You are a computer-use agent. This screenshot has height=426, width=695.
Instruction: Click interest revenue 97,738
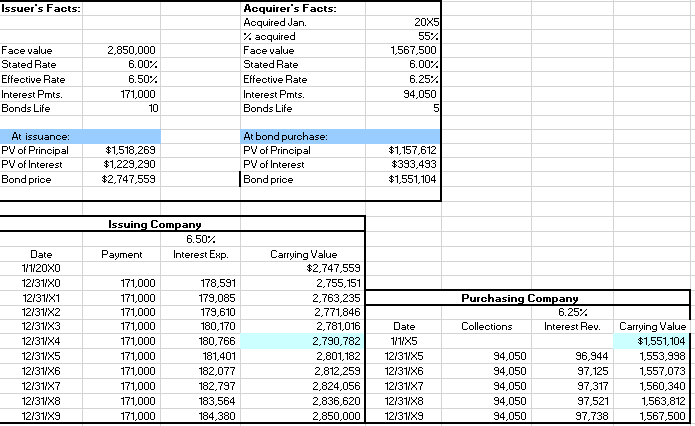click(592, 416)
